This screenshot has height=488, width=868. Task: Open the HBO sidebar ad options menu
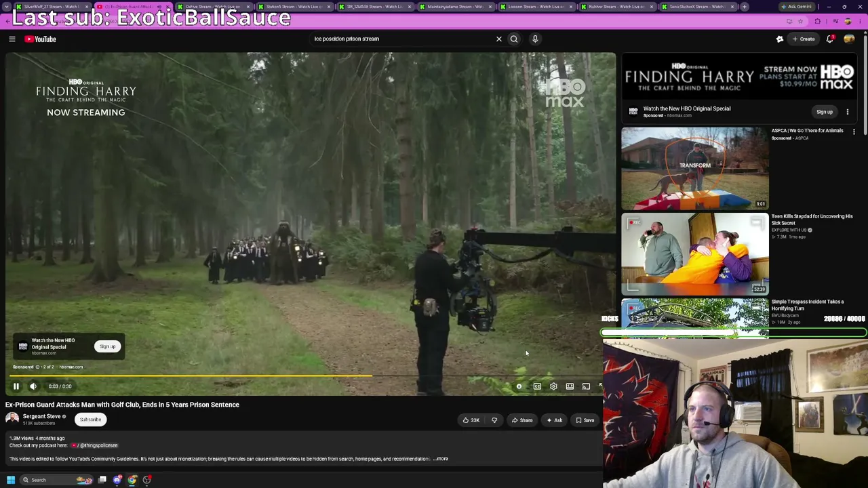coord(847,112)
